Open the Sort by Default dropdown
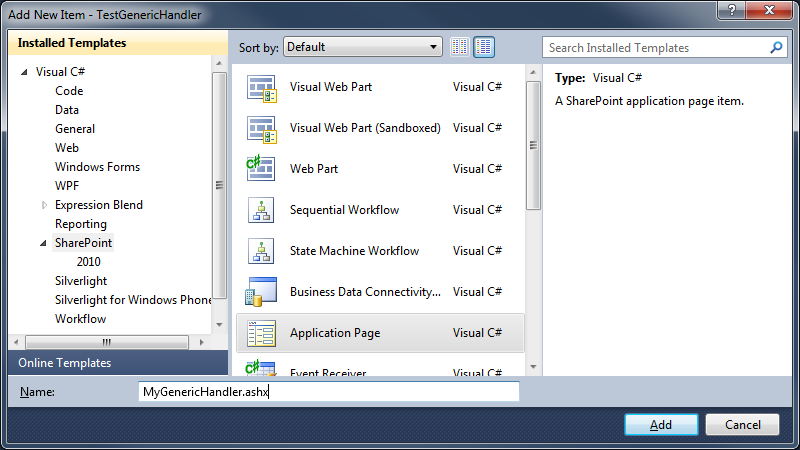This screenshot has width=800, height=450. point(363,47)
